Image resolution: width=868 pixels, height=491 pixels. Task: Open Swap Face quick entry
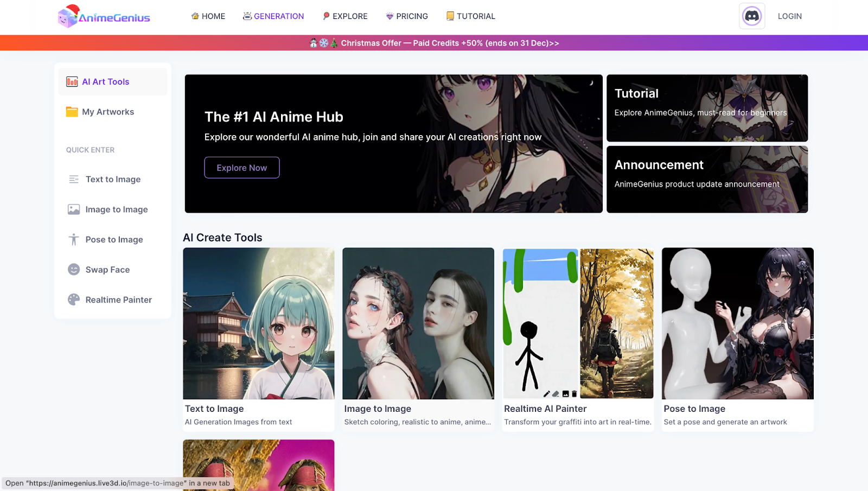[x=113, y=270]
